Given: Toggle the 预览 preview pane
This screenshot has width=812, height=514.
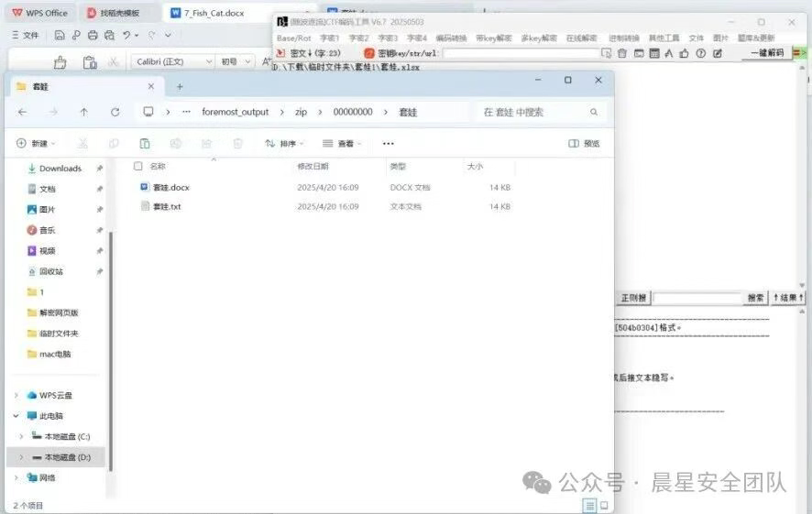Looking at the screenshot, I should pyautogui.click(x=584, y=144).
